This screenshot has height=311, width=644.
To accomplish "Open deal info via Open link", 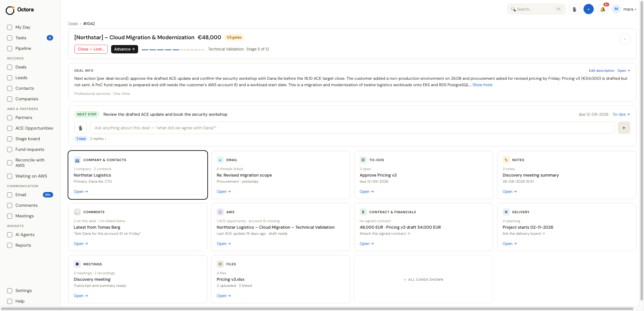I will [x=624, y=71].
